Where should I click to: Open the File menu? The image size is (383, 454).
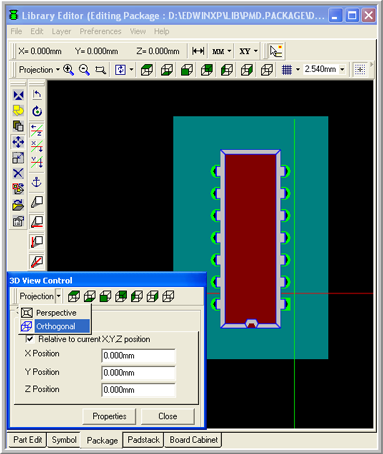(x=16, y=31)
